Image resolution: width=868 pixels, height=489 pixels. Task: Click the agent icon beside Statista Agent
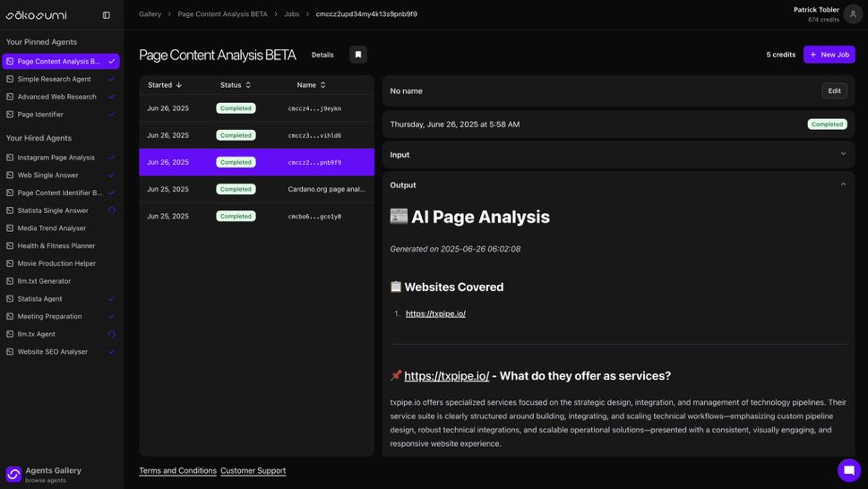(10, 299)
